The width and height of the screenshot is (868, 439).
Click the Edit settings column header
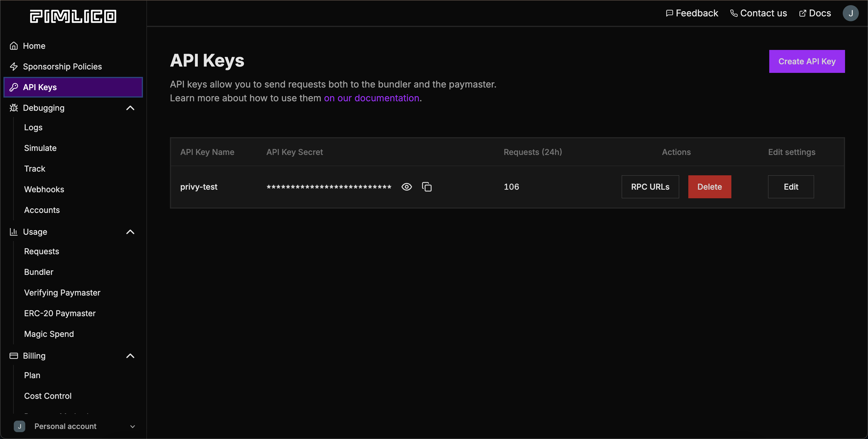(x=792, y=152)
